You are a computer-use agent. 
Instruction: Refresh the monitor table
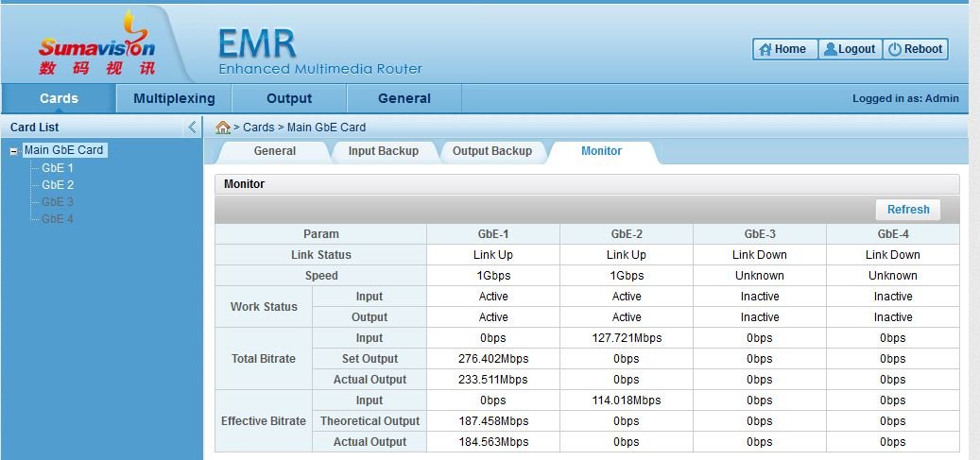tap(907, 210)
